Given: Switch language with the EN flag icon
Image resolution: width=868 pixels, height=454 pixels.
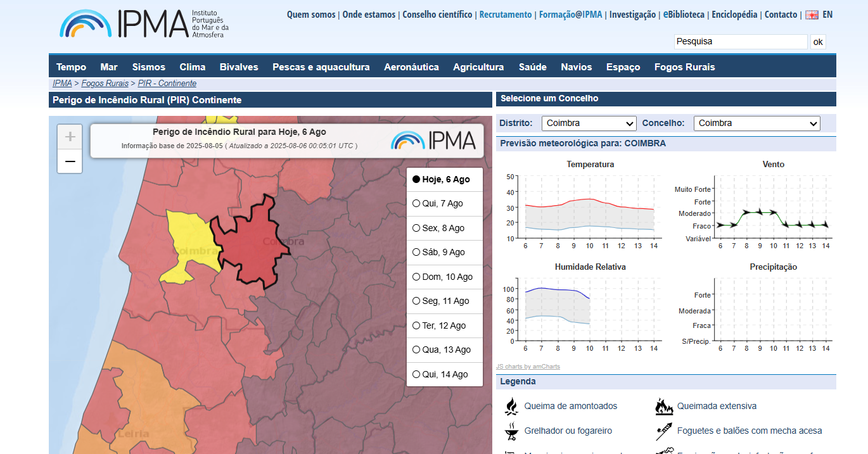Looking at the screenshot, I should 812,15.
